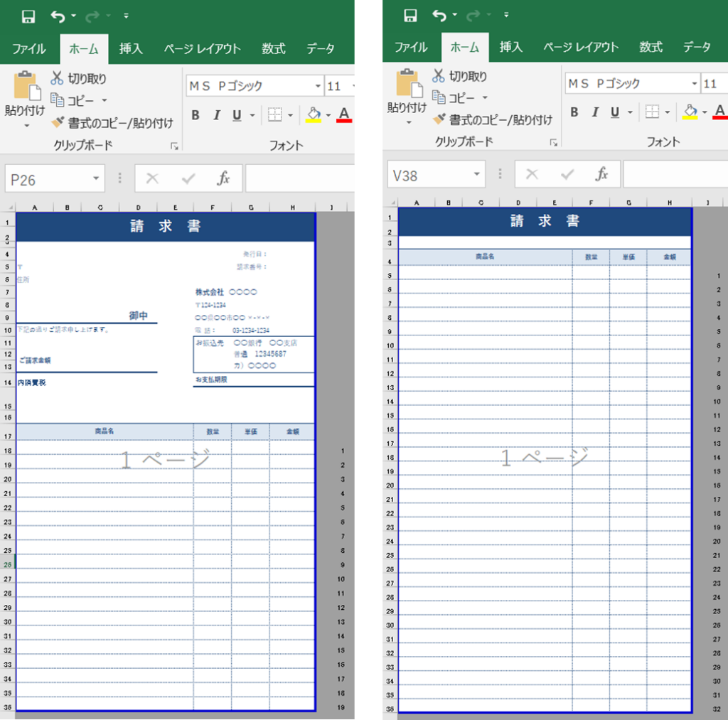The width and height of the screenshot is (728, 720).
Task: Click the Save icon in the right window
Action: 410,16
